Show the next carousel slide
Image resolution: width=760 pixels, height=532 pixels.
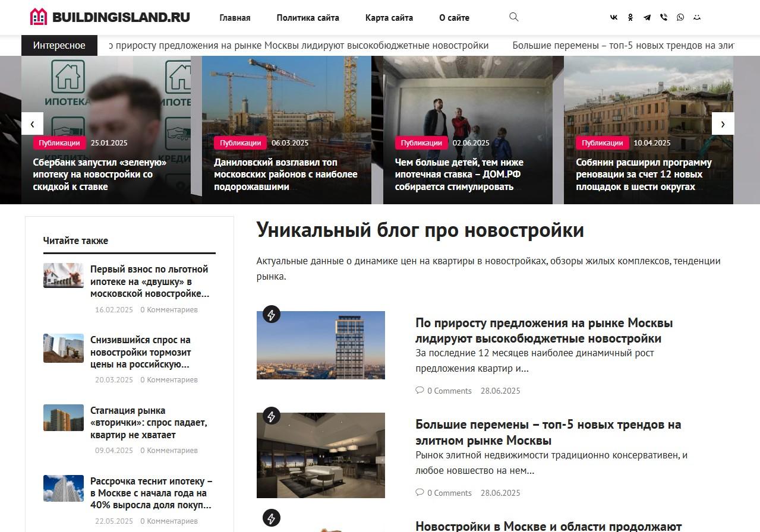(x=723, y=123)
